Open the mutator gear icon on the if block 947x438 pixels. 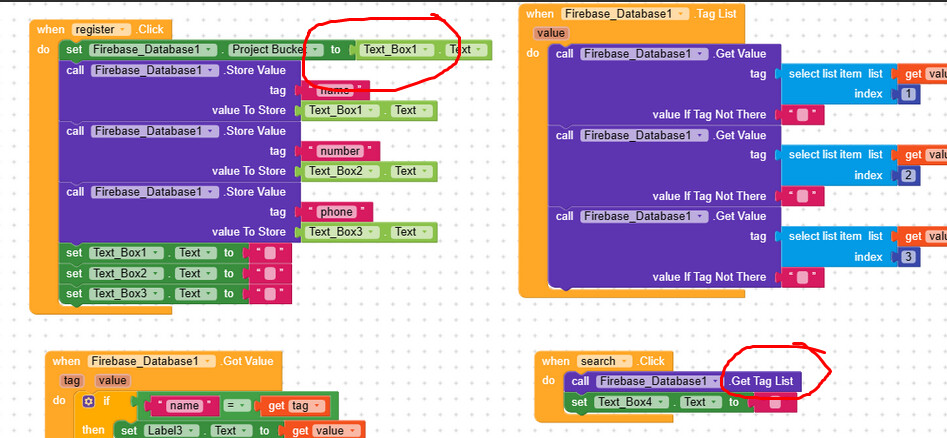click(89, 401)
